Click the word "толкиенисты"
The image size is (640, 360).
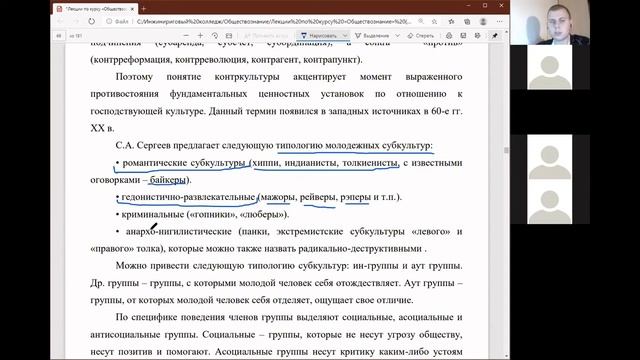[370, 163]
